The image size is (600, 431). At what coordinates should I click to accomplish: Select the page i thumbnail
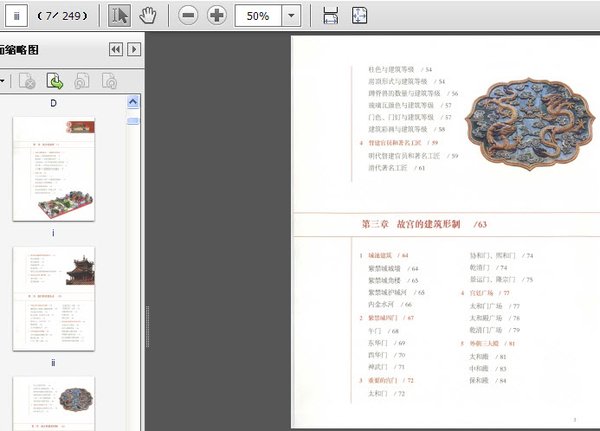point(54,168)
